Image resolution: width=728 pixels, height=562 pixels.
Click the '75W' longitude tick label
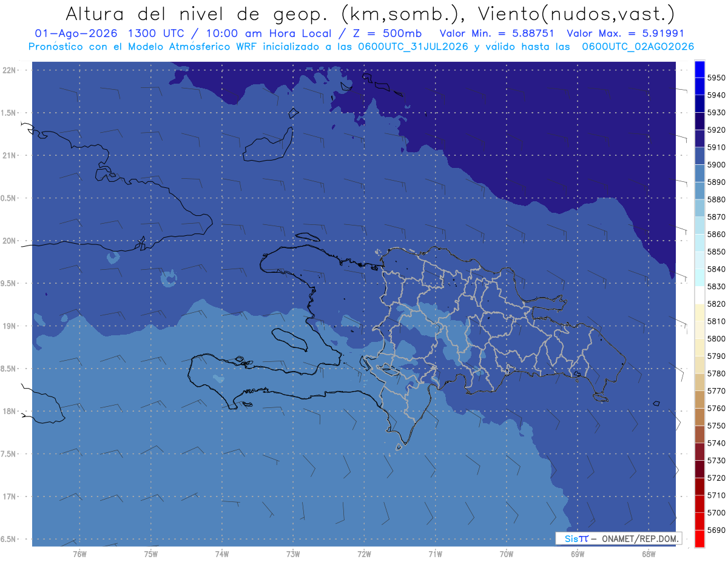click(x=150, y=554)
